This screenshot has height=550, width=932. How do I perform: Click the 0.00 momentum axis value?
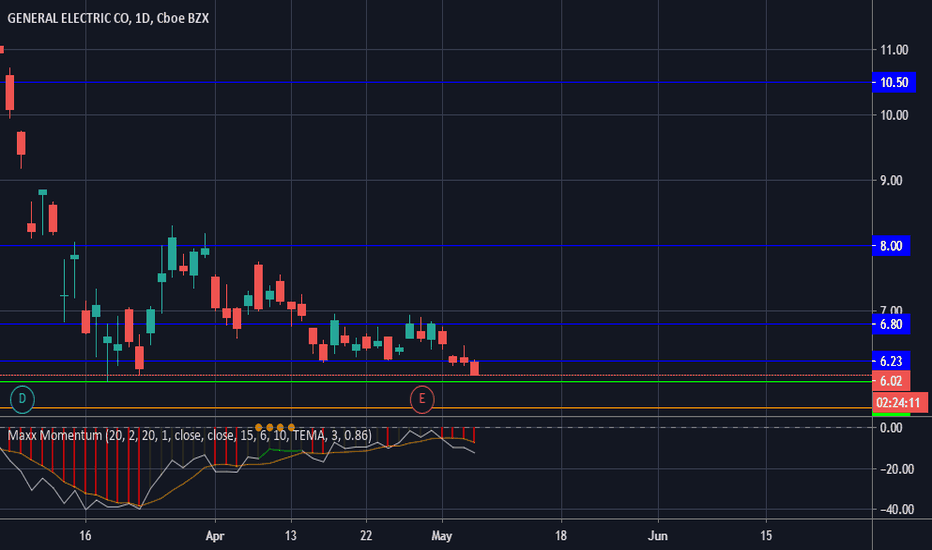[891, 428]
